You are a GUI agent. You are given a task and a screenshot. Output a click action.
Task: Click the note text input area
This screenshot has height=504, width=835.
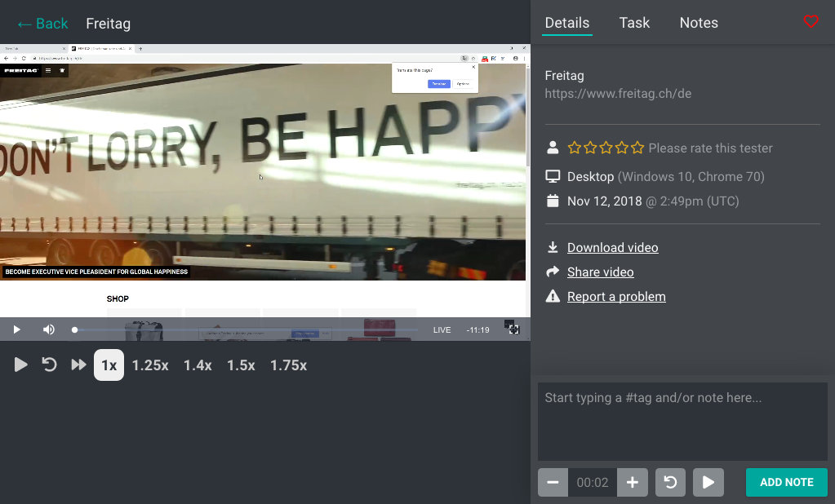(x=682, y=421)
